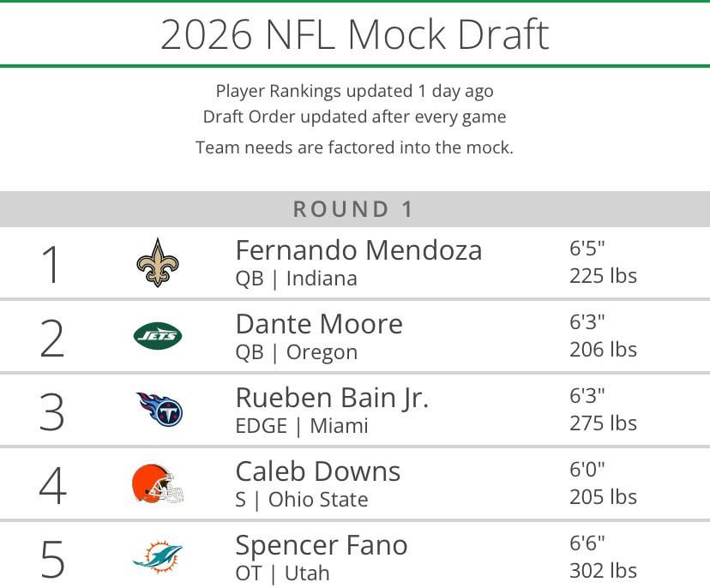This screenshot has width=710, height=588.
Task: Click the 2026 NFL Mock Draft title
Action: pyautogui.click(x=354, y=34)
